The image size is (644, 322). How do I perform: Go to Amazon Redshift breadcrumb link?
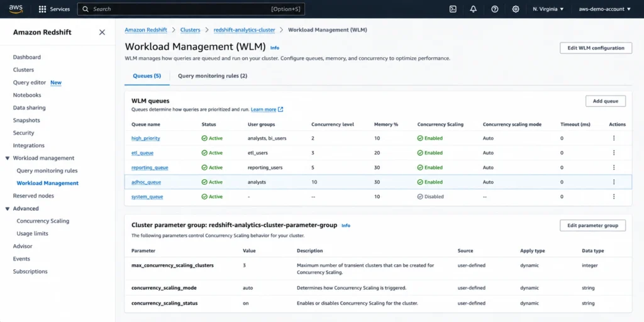tap(146, 30)
